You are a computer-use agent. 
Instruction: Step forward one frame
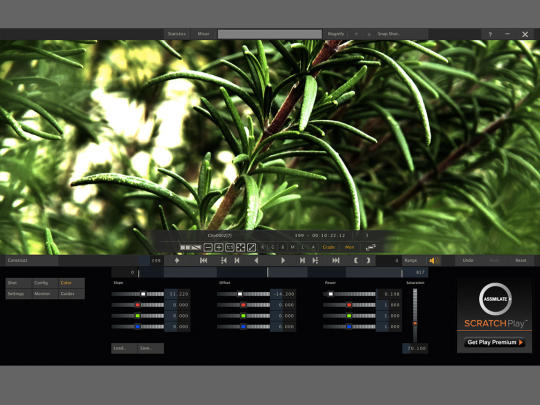pyautogui.click(x=302, y=261)
